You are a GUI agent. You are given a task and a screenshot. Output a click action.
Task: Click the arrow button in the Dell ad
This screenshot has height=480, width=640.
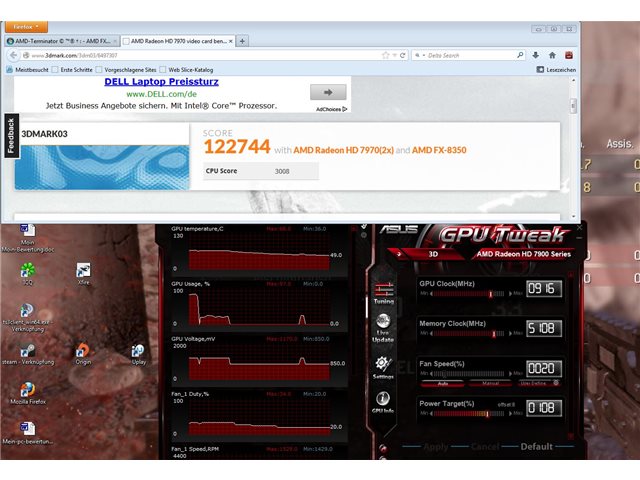point(328,92)
